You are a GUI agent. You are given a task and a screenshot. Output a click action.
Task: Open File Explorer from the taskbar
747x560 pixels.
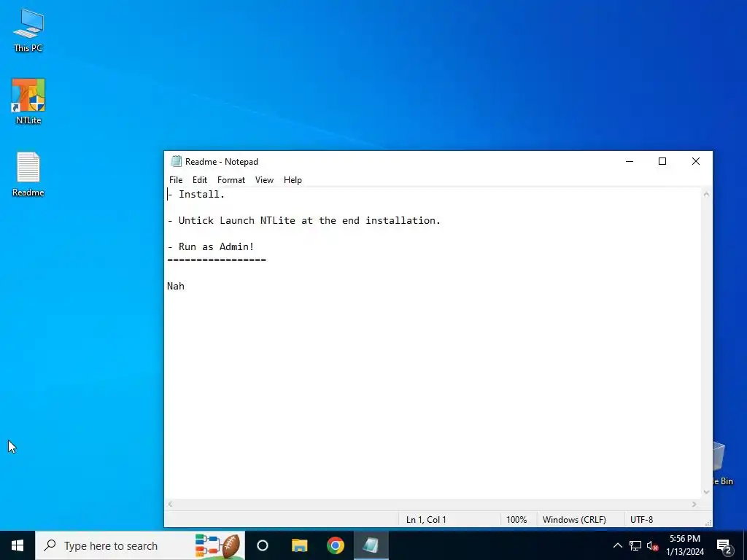[x=300, y=545]
